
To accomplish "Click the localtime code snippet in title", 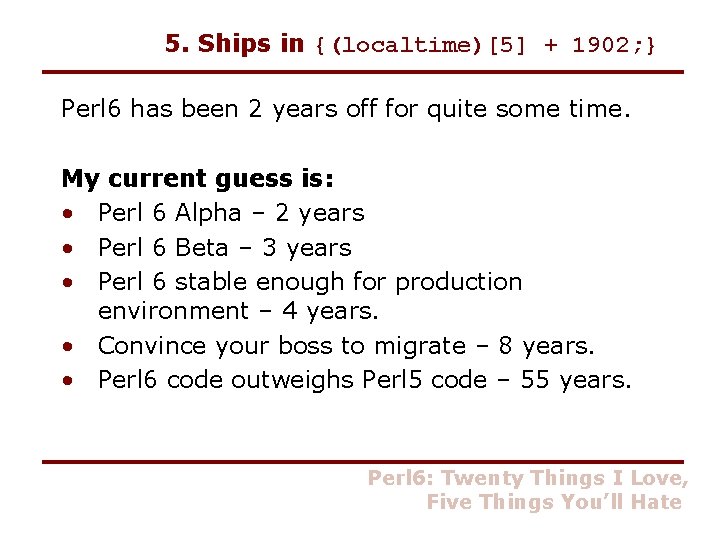I will tap(486, 46).
